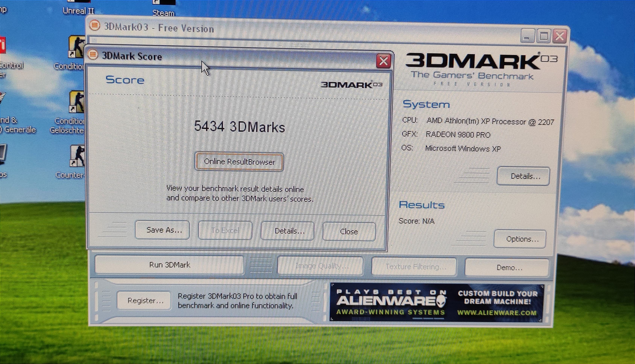The width and height of the screenshot is (635, 364).
Task: Click the 'Register 3DMark03 Pro to obtain full' text
Action: (x=237, y=296)
